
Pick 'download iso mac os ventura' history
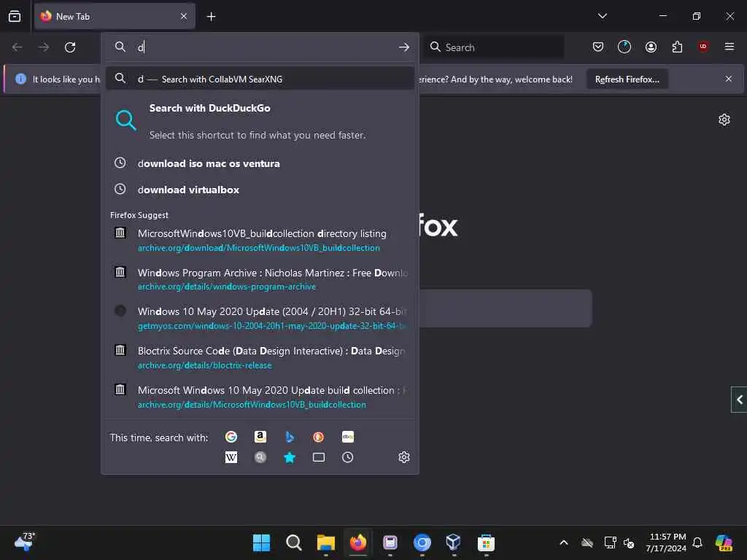pos(260,163)
